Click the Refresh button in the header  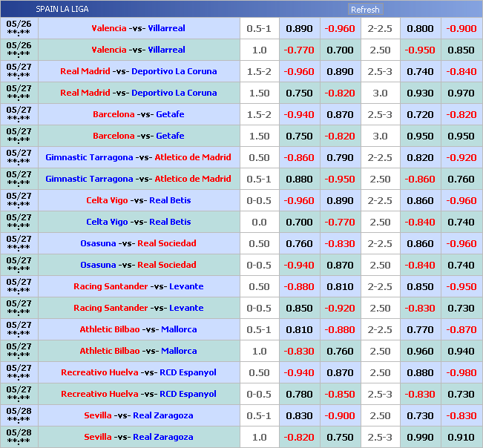click(x=364, y=10)
